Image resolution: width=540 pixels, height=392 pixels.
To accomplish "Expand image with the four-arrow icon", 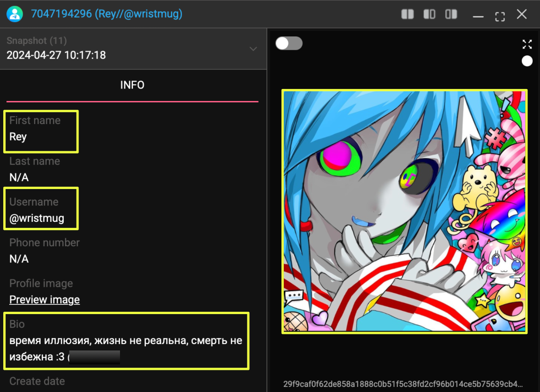I will coord(527,44).
